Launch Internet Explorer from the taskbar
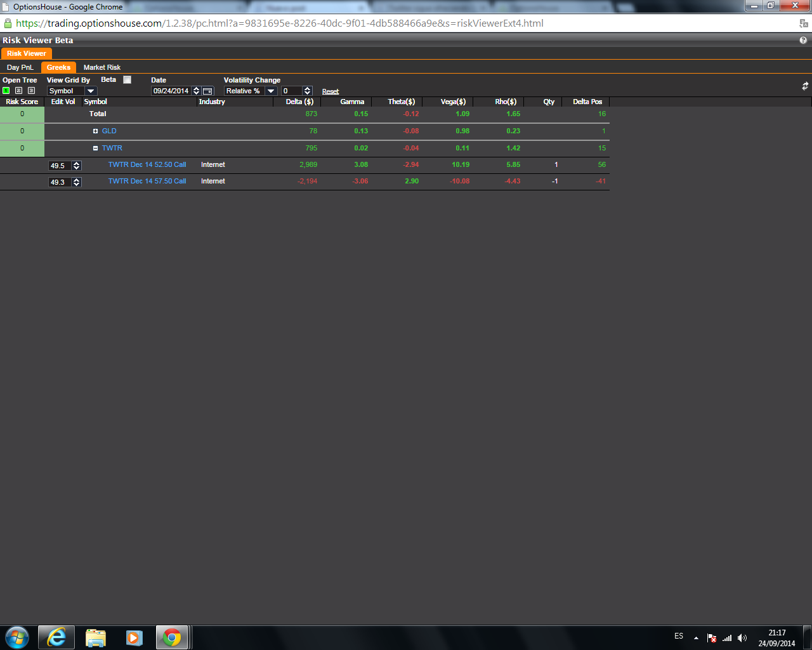Screen dimensions: 812x650 click(56, 637)
